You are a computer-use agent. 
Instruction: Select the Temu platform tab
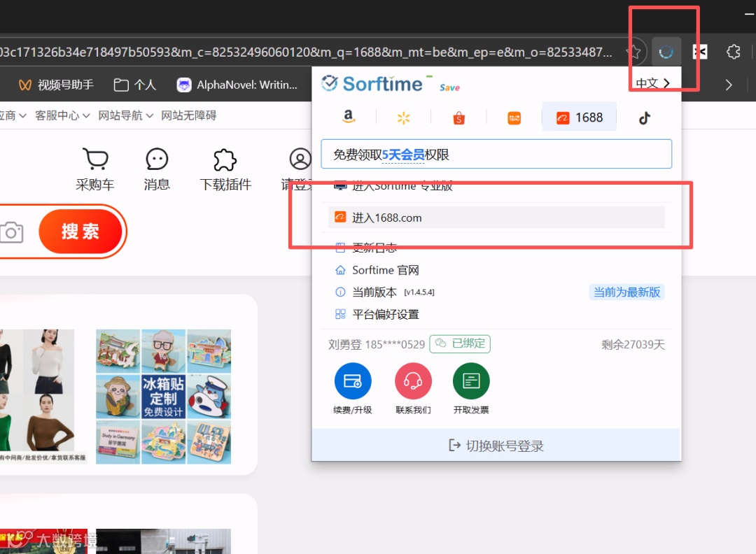tap(514, 118)
